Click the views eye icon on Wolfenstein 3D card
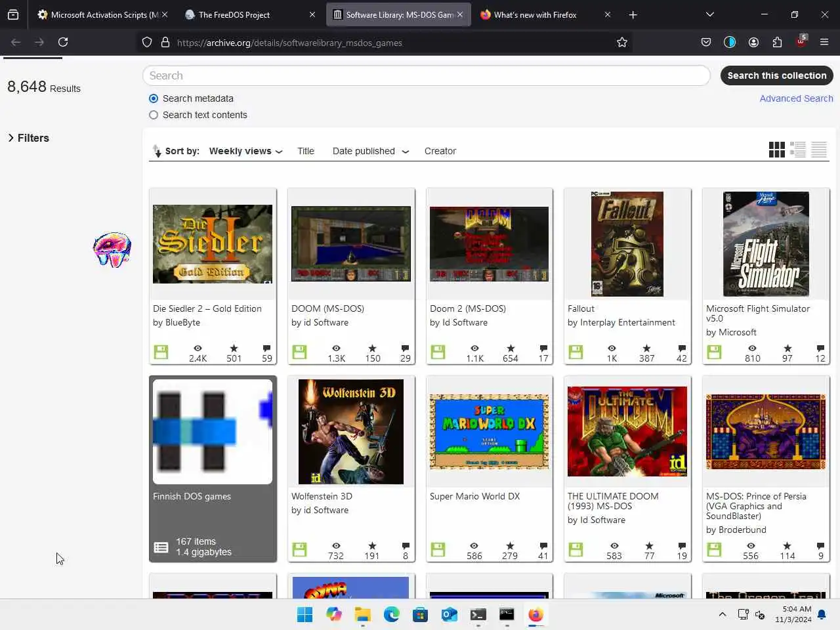Viewport: 840px width, 630px height. (x=336, y=546)
